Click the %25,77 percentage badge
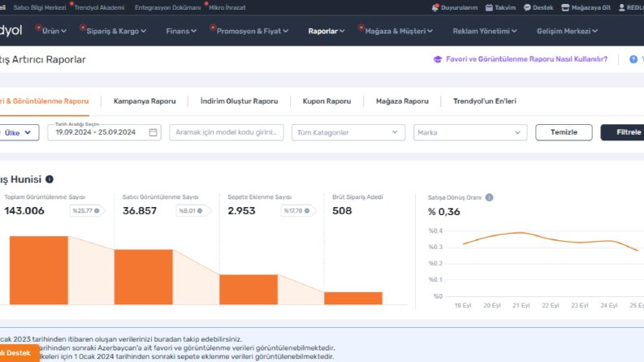 (x=87, y=211)
